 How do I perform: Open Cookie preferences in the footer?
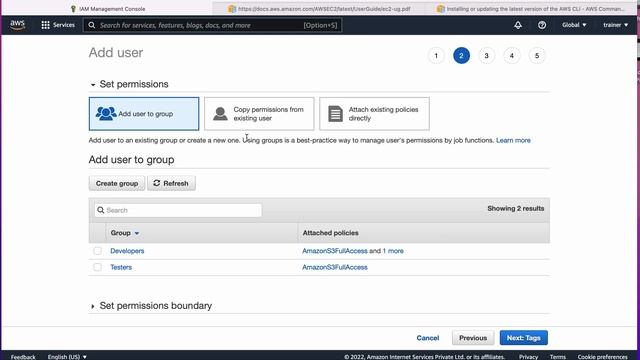point(602,357)
